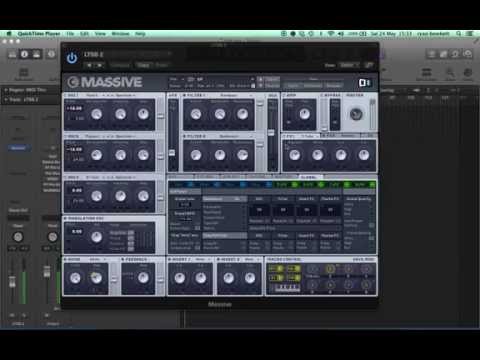Toggle the plugin power bypass button
The height and width of the screenshot is (360, 480).
tap(72, 58)
